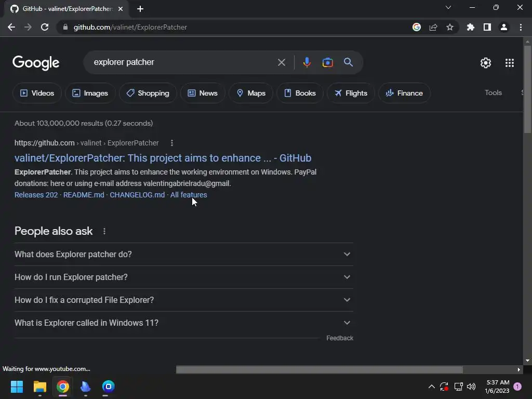Search by image with the camera icon
Screen dimensions: 532x399
coord(328,62)
